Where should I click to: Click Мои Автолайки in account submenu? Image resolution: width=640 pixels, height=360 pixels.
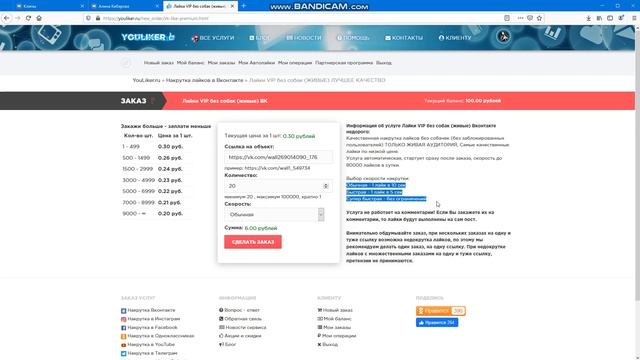[256, 63]
